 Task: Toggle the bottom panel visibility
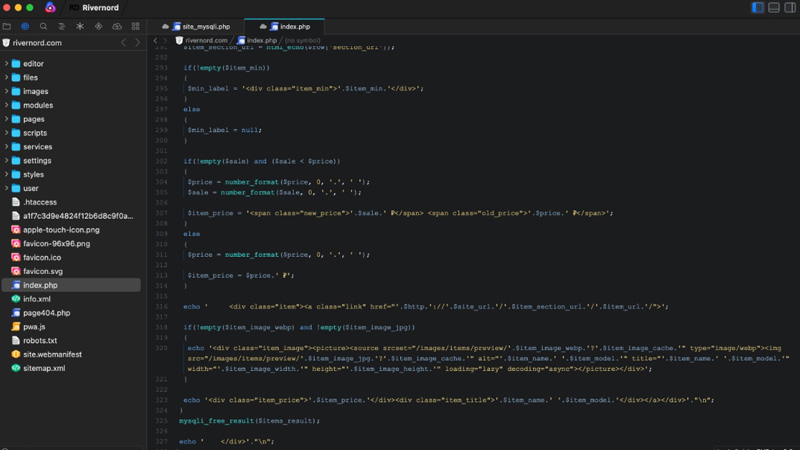point(774,7)
